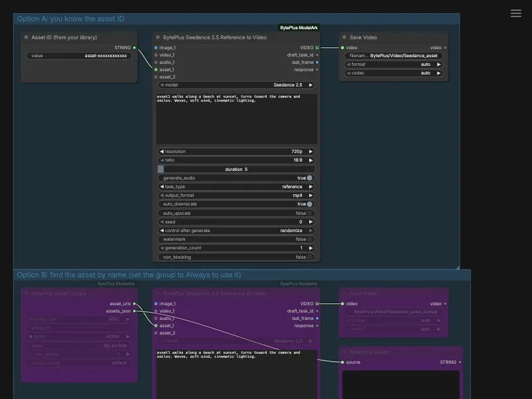This screenshot has width=532, height=399.
Task: Click VIDEO output port in Option A
Action: pyautogui.click(x=317, y=47)
